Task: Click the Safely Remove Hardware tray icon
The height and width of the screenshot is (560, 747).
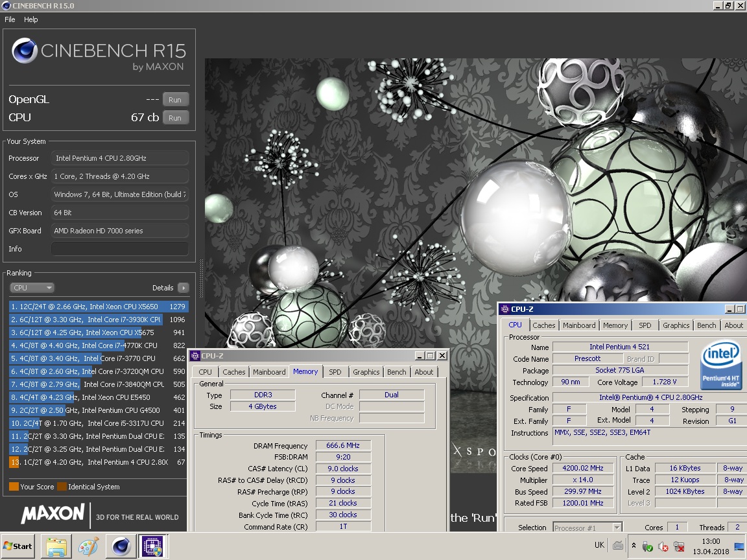Action: 647,546
